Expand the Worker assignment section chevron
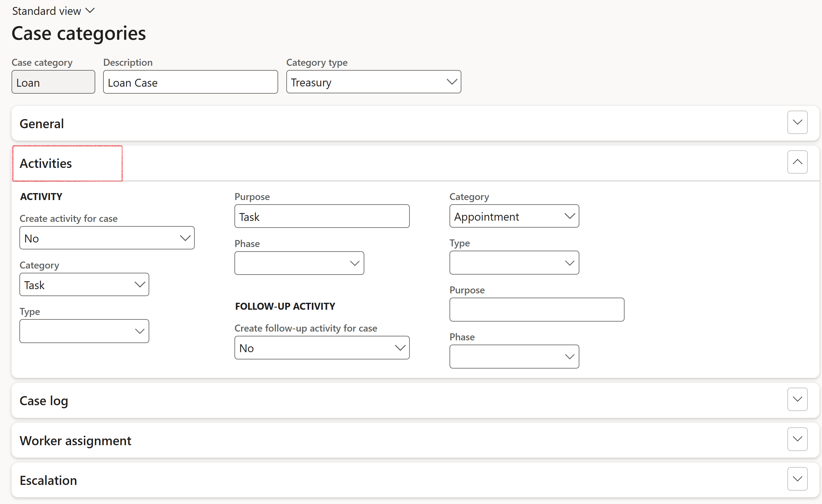This screenshot has width=822, height=504. pos(797,439)
